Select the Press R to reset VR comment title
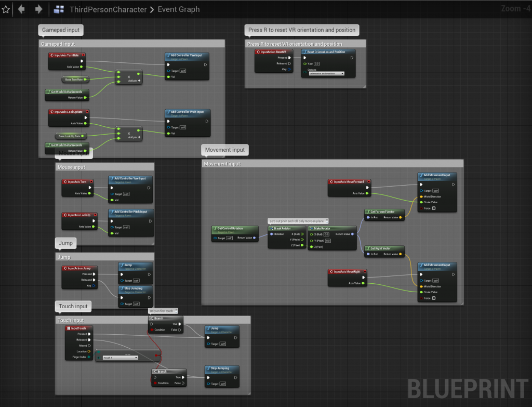Viewport: 532px width, 407px height. click(295, 44)
